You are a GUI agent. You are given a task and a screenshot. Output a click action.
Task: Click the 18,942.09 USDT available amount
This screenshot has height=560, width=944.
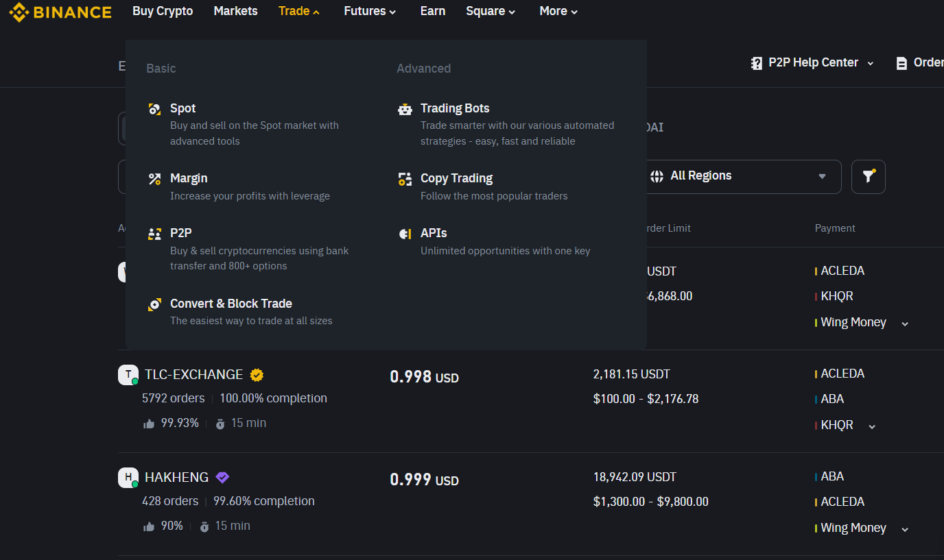click(635, 477)
